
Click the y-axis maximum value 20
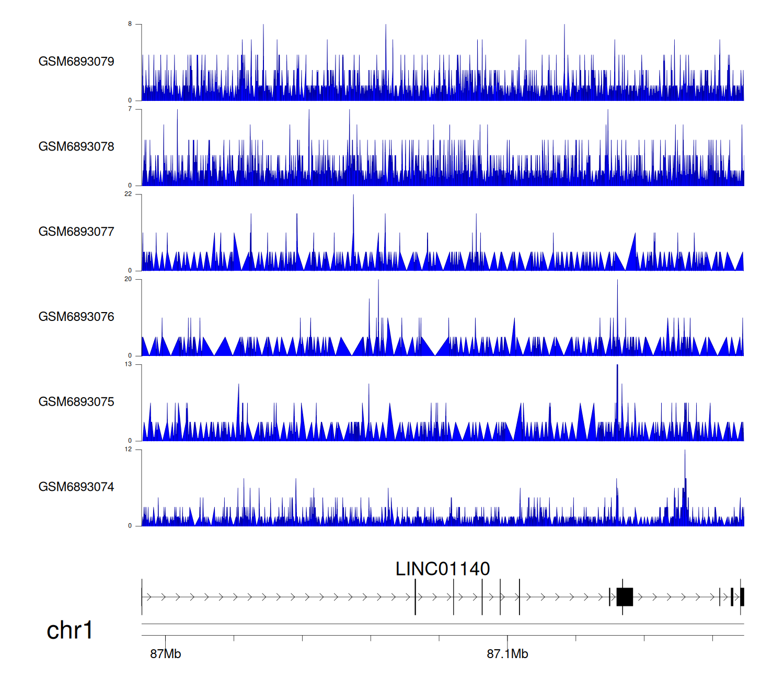(x=128, y=279)
